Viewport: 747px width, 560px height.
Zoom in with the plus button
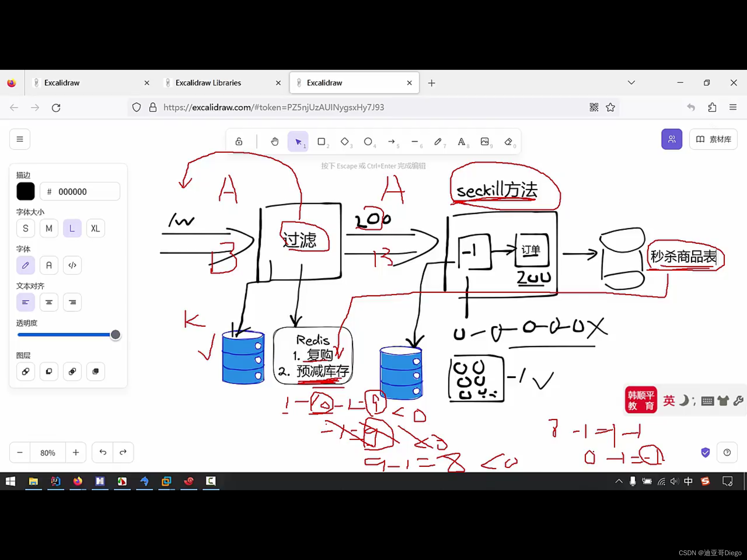(76, 452)
